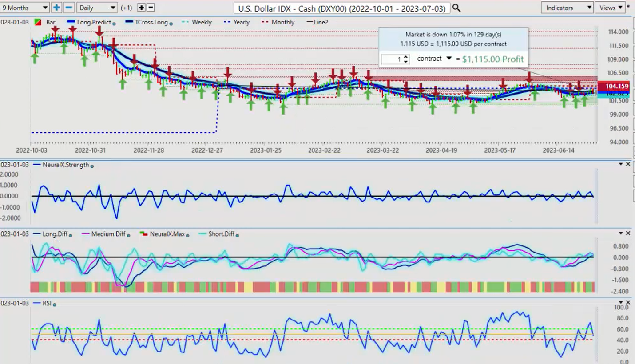Image resolution: width=635 pixels, height=364 pixels.
Task: Toggle the NeuralX.Strength legend label
Action: tap(66, 165)
